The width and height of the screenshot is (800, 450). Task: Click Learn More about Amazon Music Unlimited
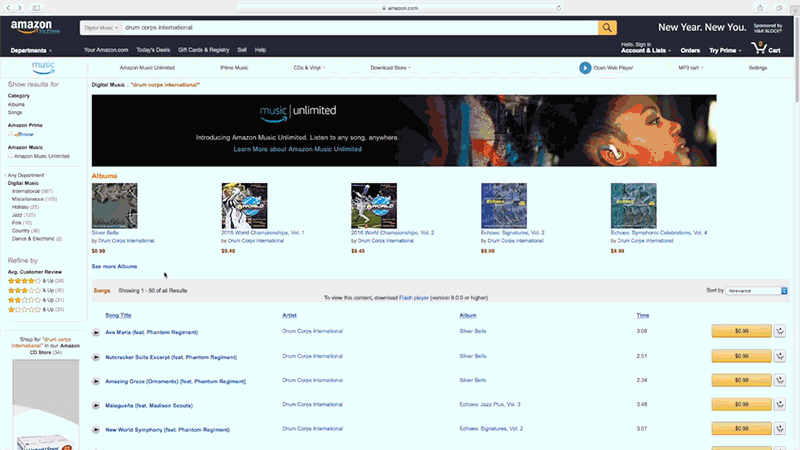click(x=297, y=149)
